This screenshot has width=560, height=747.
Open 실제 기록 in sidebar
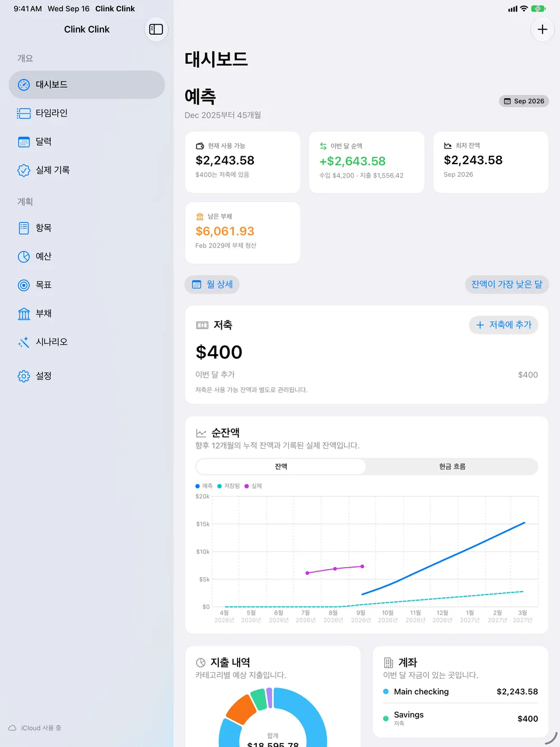click(x=87, y=170)
